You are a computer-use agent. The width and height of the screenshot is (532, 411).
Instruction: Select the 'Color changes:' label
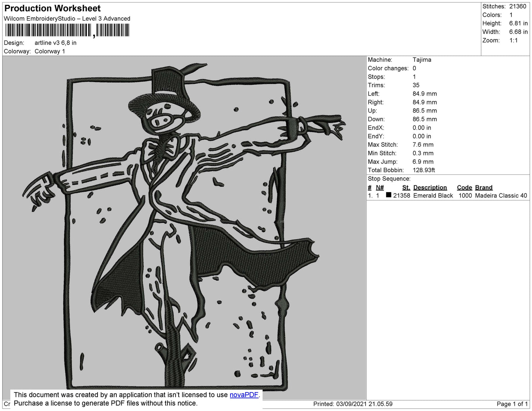pos(388,68)
